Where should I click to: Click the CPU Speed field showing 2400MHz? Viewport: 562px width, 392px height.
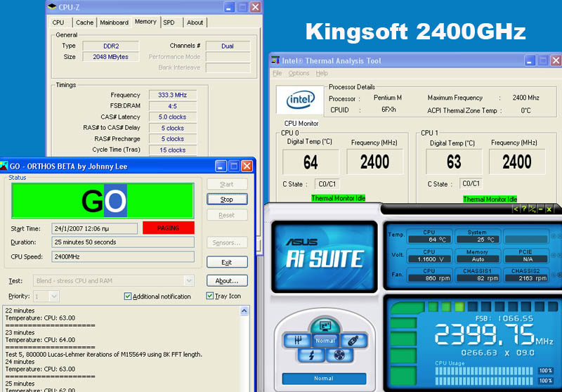[123, 256]
